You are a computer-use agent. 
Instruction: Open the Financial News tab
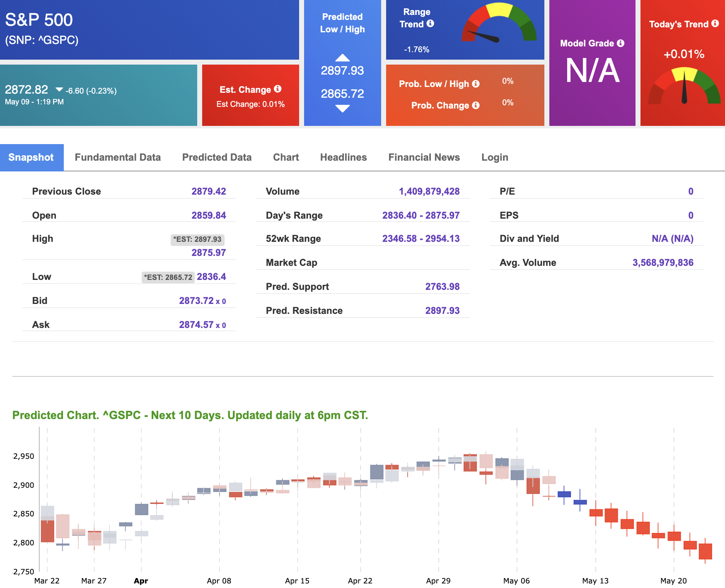tap(424, 157)
